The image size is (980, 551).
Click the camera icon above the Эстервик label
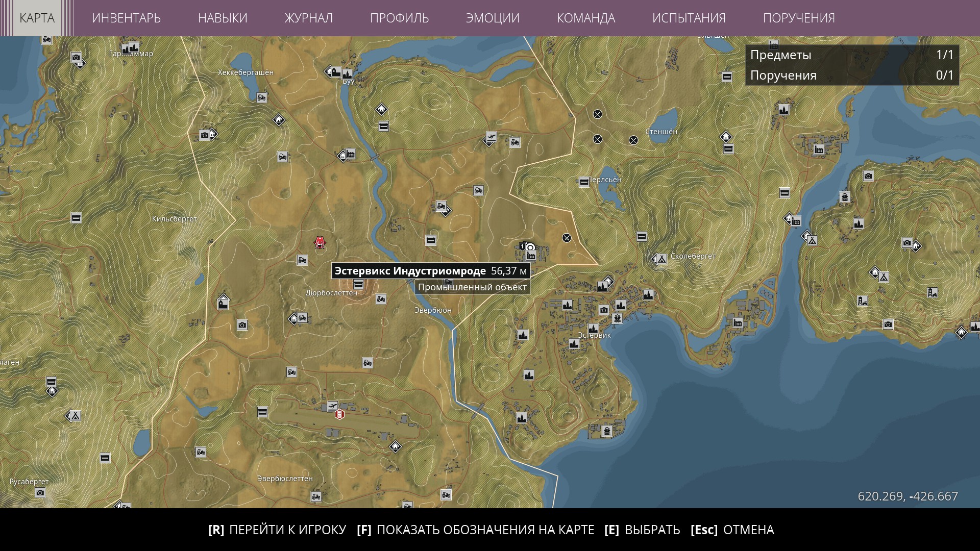click(604, 310)
